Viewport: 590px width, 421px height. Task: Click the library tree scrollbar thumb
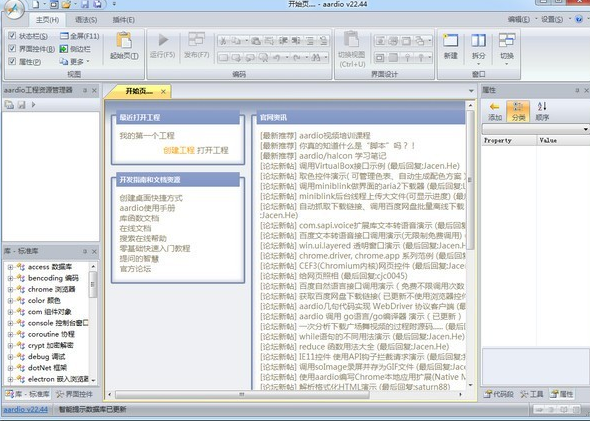pyautogui.click(x=93, y=284)
